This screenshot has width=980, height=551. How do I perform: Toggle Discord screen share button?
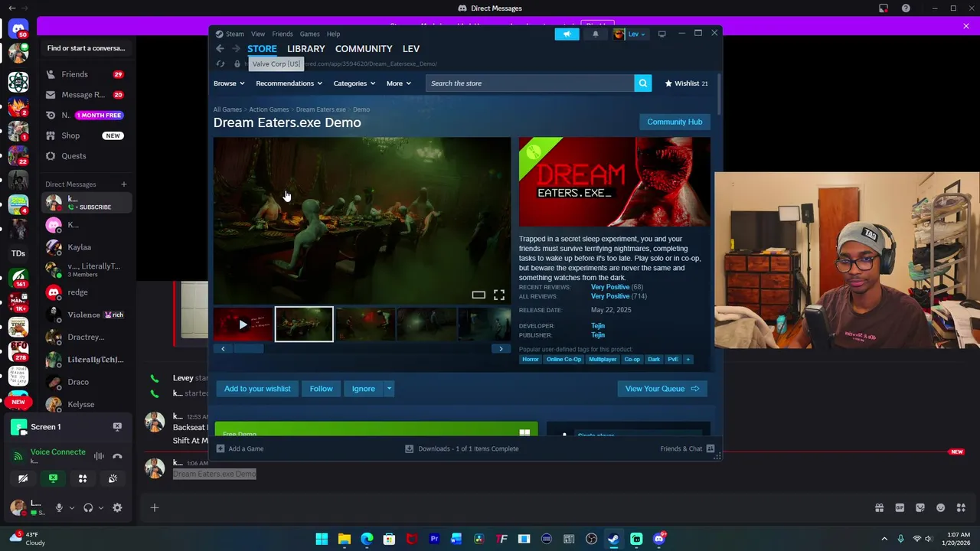pos(53,478)
